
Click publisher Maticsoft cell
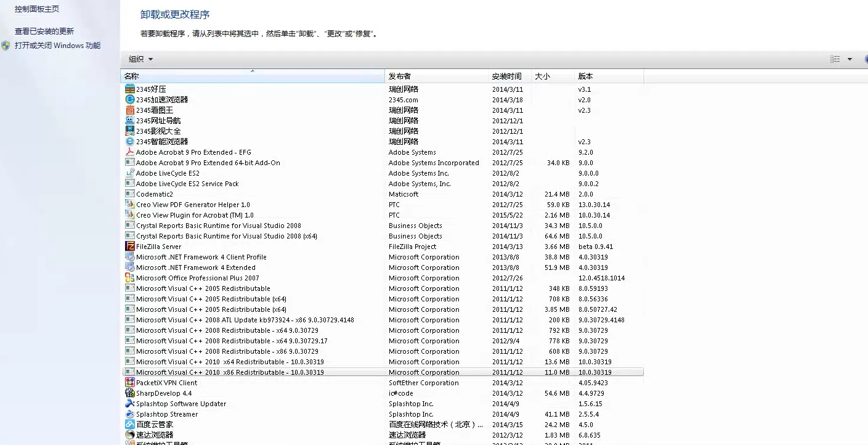[x=404, y=194]
